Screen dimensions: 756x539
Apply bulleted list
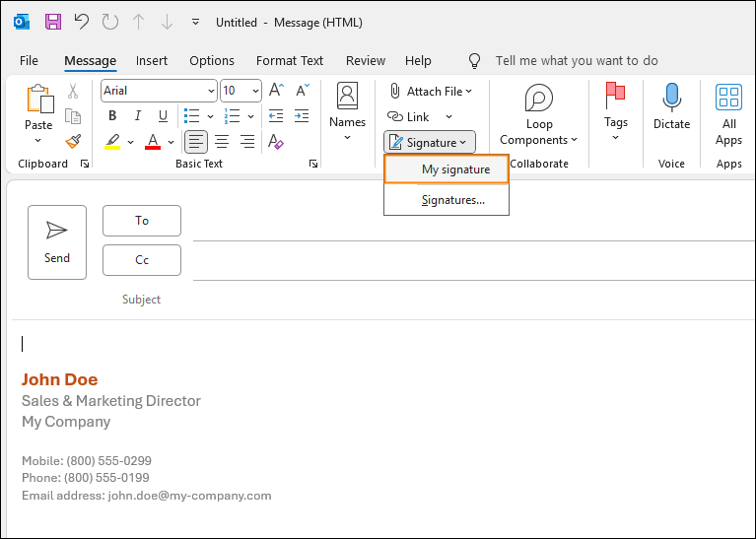pos(192,115)
